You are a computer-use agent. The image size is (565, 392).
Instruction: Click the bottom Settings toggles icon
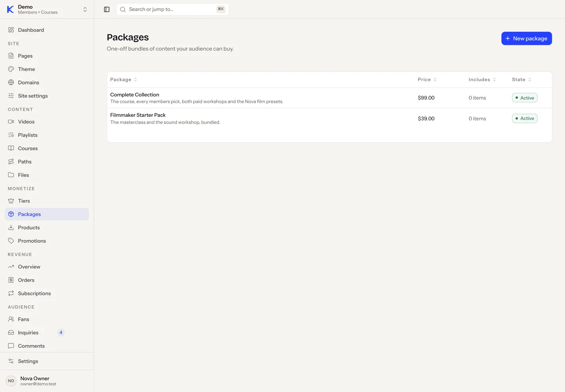[x=11, y=361]
